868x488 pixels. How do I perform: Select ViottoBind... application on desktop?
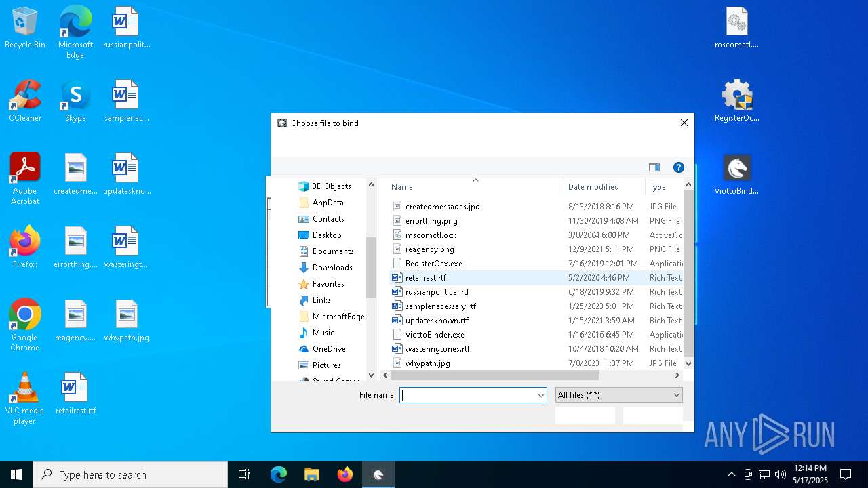737,175
